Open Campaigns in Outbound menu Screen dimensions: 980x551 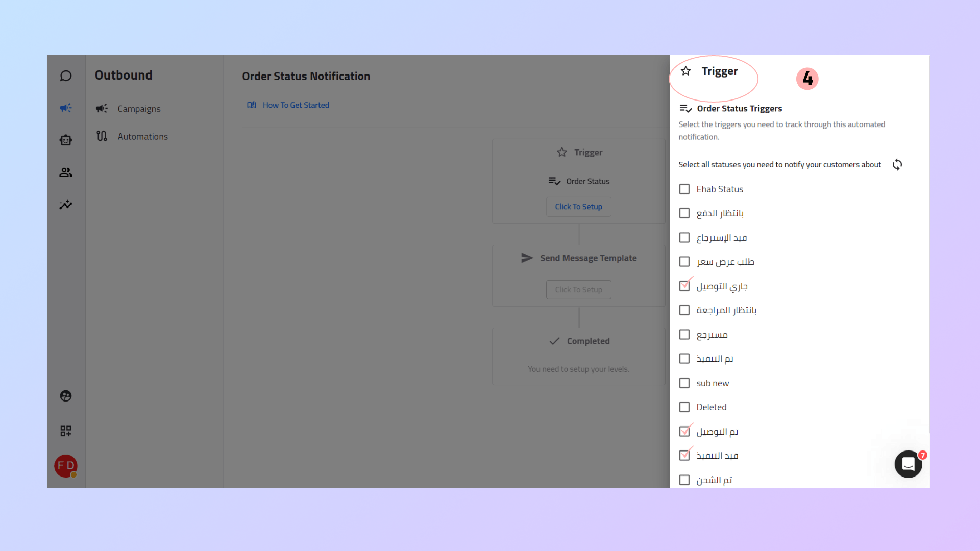139,109
